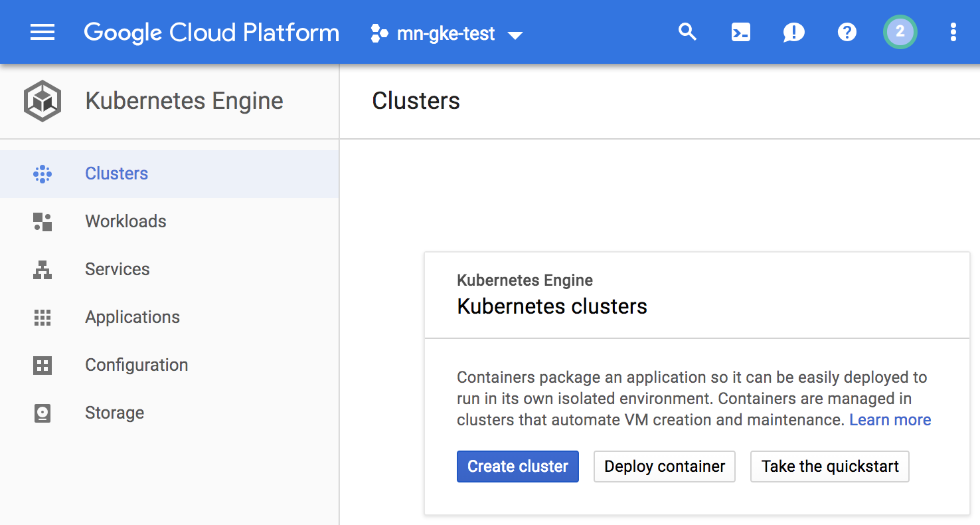Click the Deploy container button
The image size is (980, 525).
click(664, 467)
